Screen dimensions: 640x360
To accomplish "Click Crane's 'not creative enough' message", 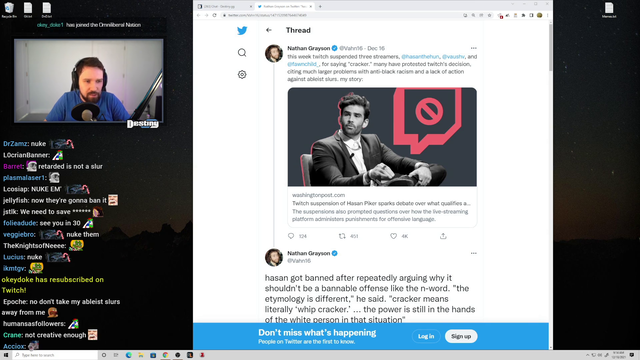I will click(56, 335).
